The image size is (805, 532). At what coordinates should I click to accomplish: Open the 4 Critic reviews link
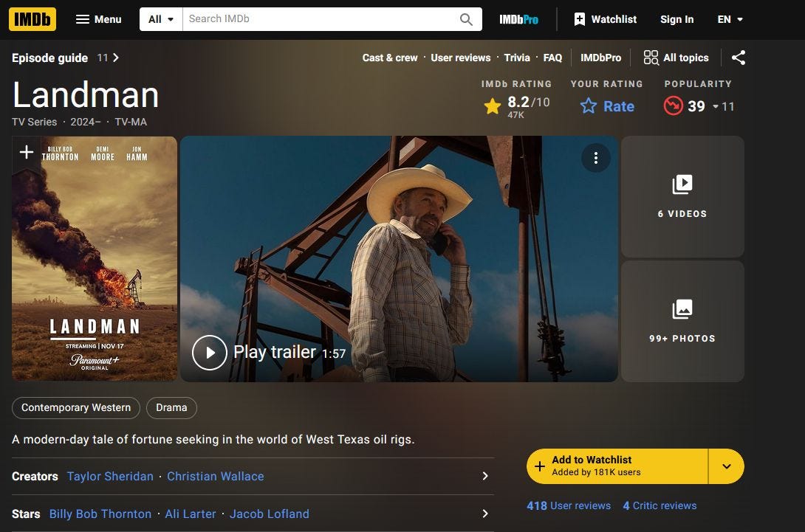coord(660,506)
